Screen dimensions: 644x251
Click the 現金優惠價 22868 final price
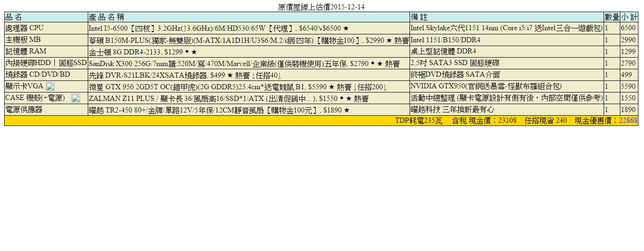click(x=606, y=121)
